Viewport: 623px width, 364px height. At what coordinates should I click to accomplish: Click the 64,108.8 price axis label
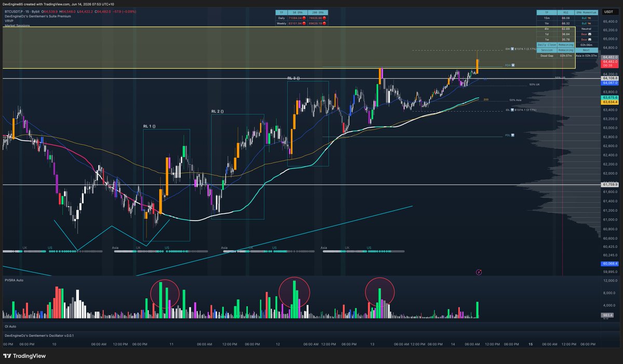(609, 78)
